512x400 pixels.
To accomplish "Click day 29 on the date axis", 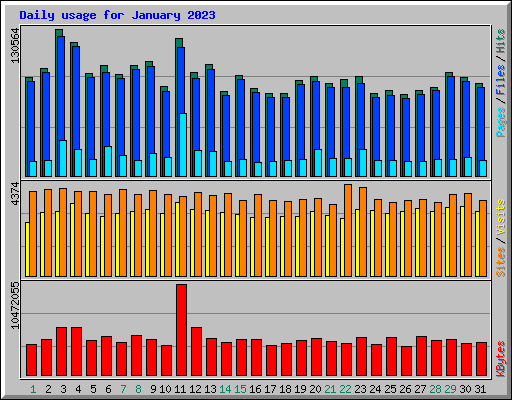I will (450, 389).
